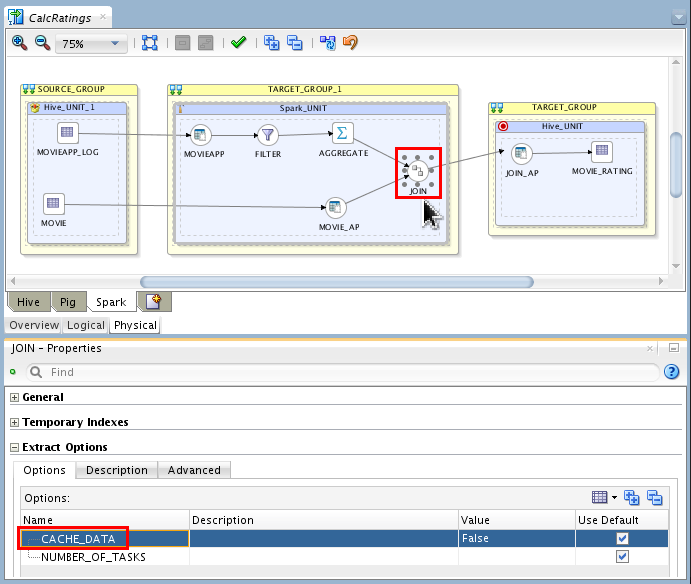
Task: Select the NUMBER_OF_TASKS option row
Action: [344, 557]
